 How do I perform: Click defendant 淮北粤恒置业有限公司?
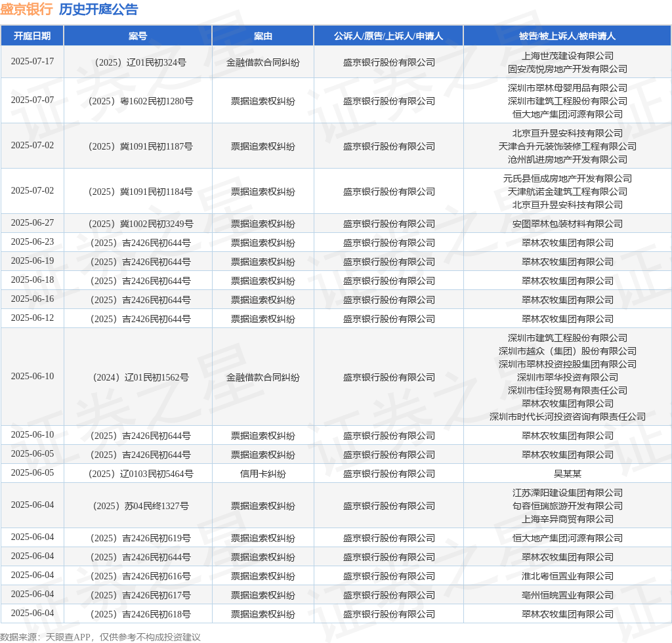[x=568, y=576]
